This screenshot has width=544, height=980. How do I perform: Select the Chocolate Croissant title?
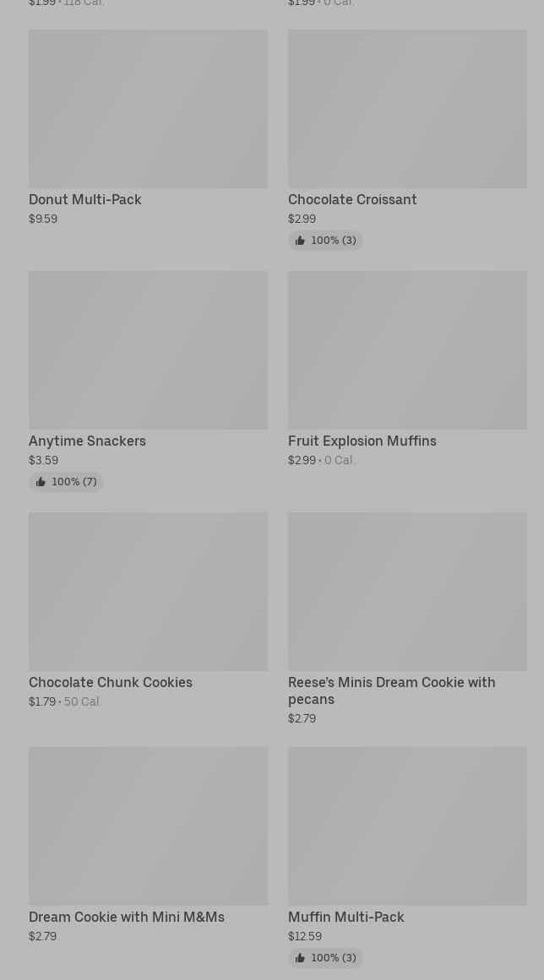(x=352, y=200)
